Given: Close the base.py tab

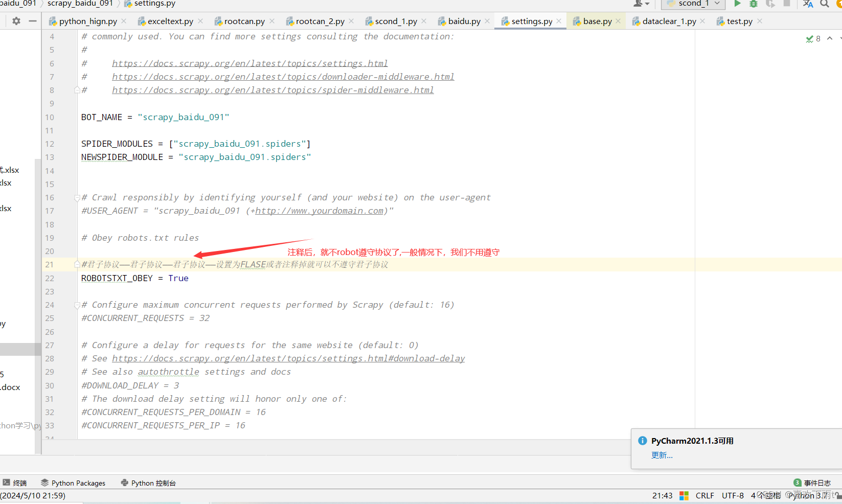Looking at the screenshot, I should 618,21.
